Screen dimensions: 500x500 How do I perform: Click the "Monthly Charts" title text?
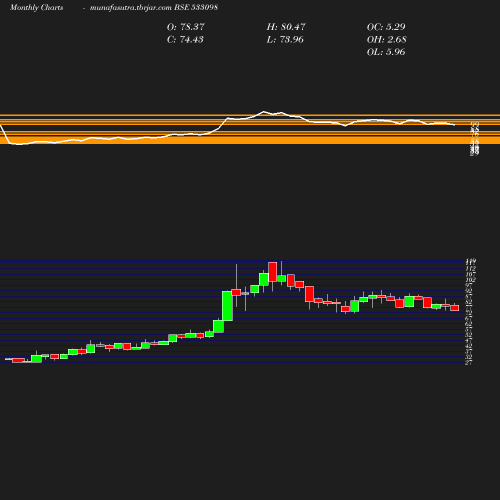click(x=36, y=7)
